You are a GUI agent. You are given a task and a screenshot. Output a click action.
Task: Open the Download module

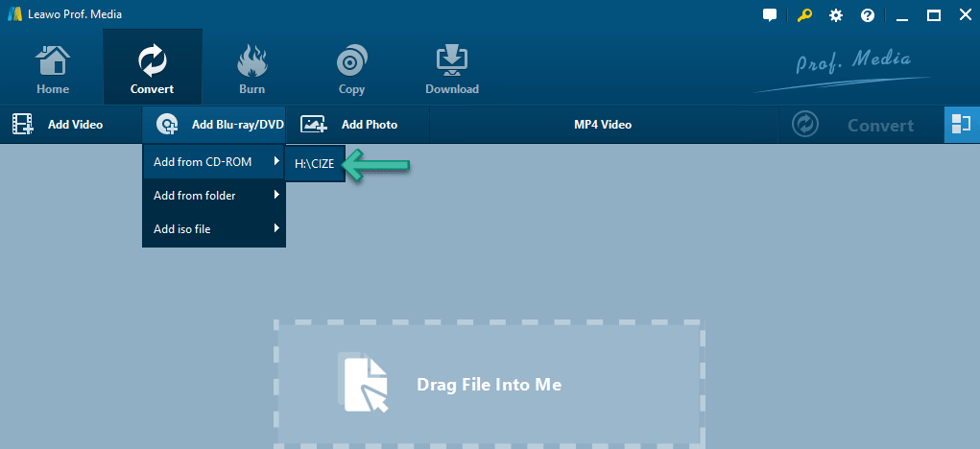(x=452, y=69)
